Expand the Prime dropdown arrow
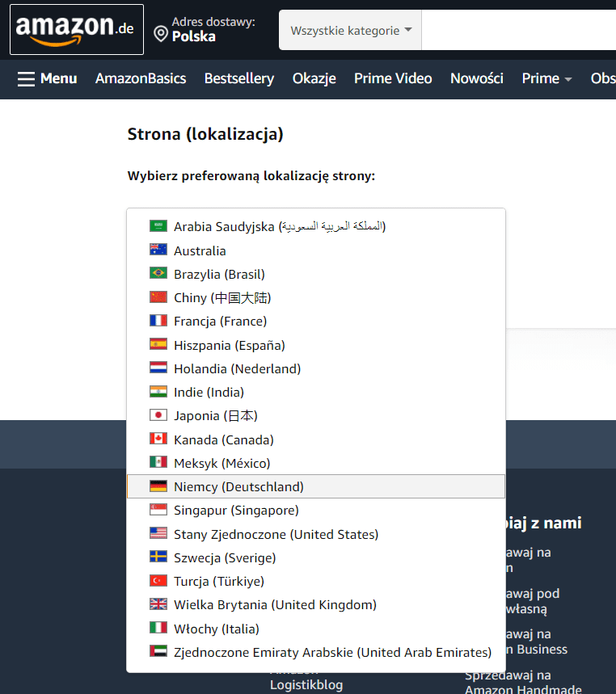Image resolution: width=616 pixels, height=694 pixels. (x=568, y=80)
